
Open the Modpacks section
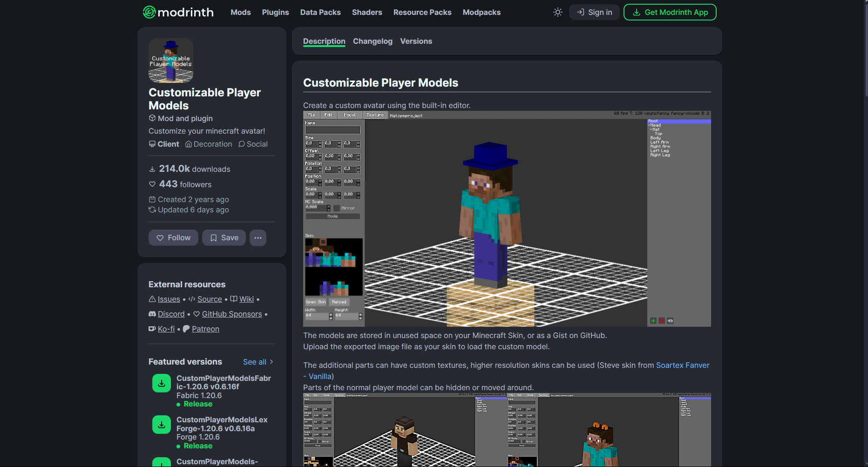tap(481, 12)
